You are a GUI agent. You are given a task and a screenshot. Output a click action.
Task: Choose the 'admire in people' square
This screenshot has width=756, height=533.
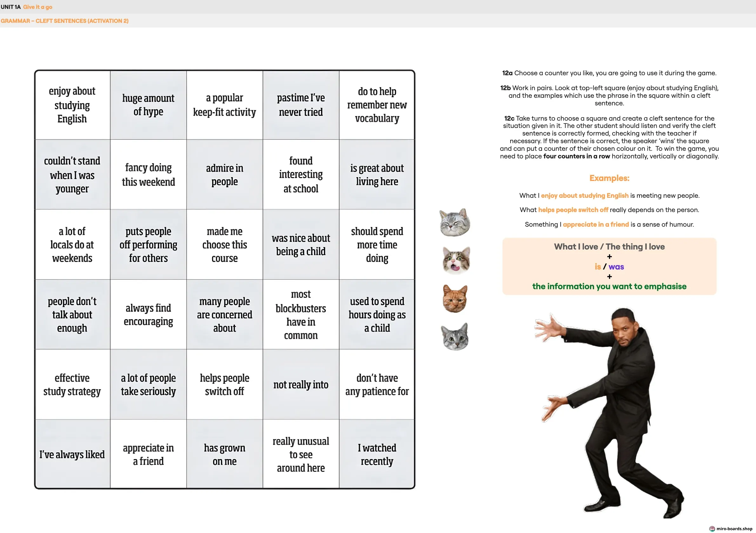coord(224,175)
